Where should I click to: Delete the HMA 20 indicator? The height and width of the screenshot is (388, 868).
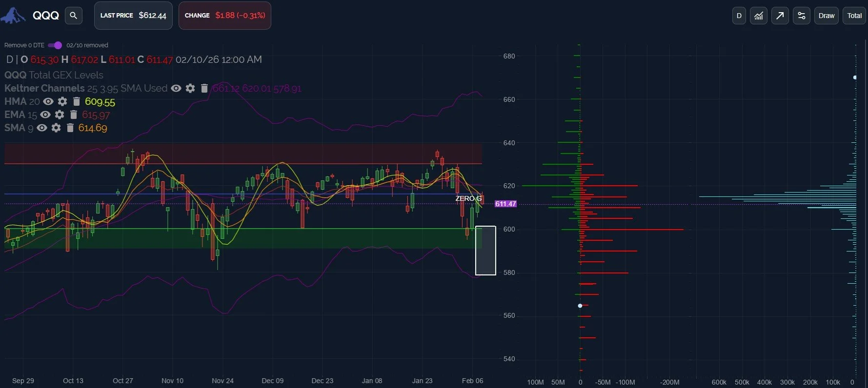(x=76, y=101)
